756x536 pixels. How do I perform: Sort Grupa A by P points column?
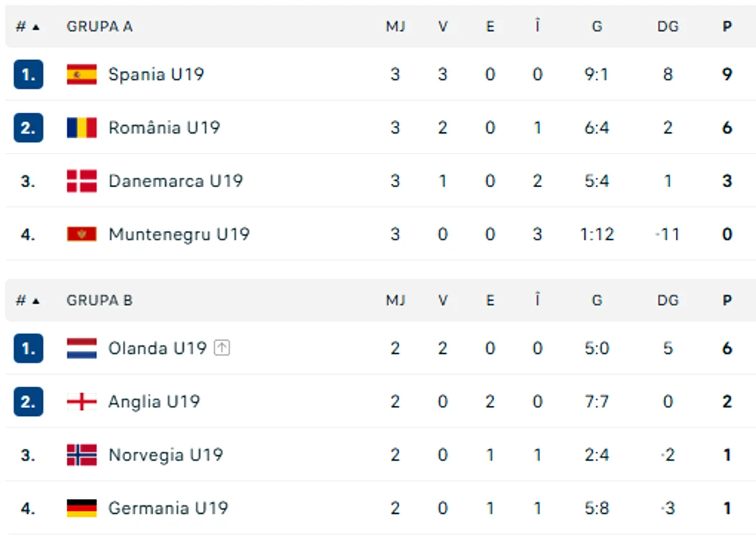click(727, 26)
